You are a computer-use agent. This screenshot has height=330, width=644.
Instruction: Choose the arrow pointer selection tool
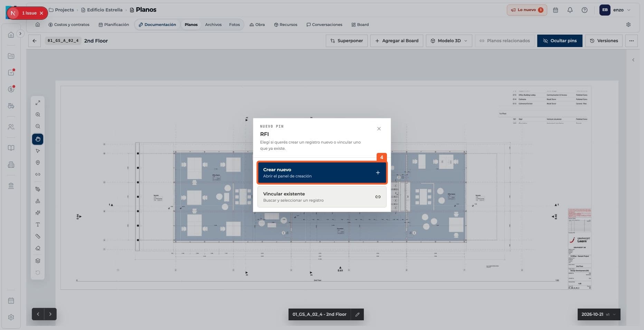coord(38,151)
